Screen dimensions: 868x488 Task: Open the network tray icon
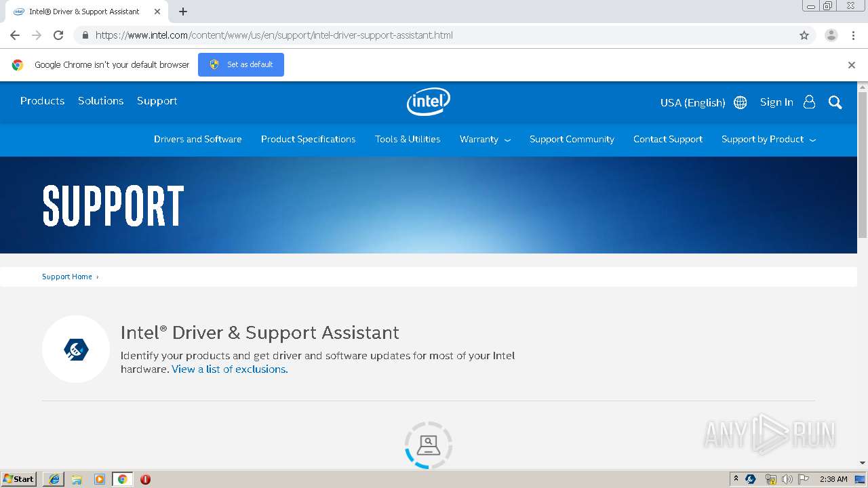pos(770,479)
